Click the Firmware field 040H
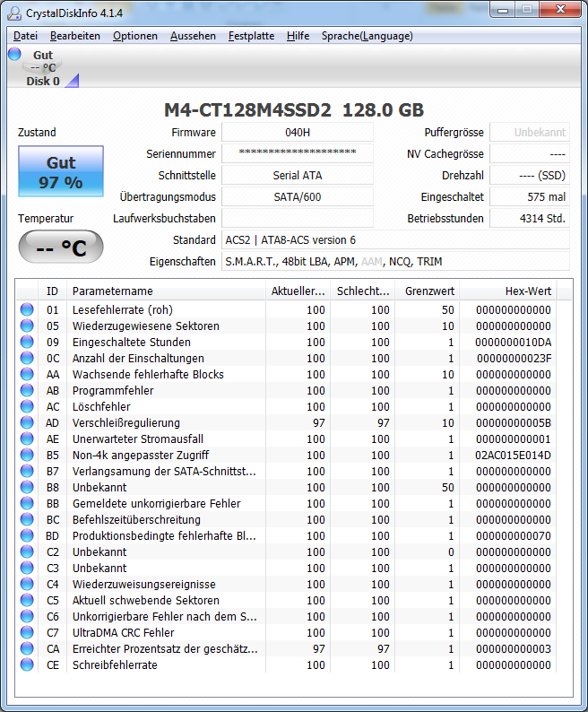Image resolution: width=588 pixels, height=712 pixels. [x=298, y=132]
